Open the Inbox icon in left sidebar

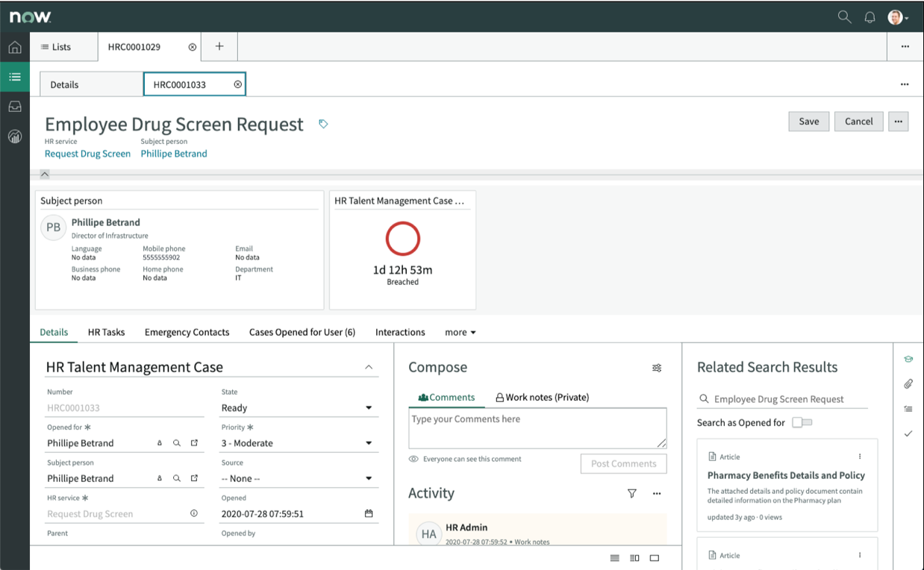(14, 107)
